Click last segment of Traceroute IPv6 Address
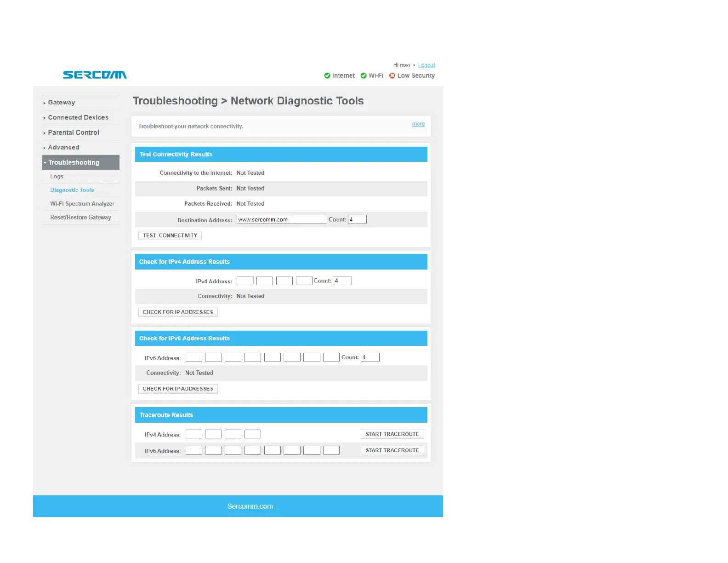Image resolution: width=728 pixels, height=563 pixels. (x=331, y=451)
